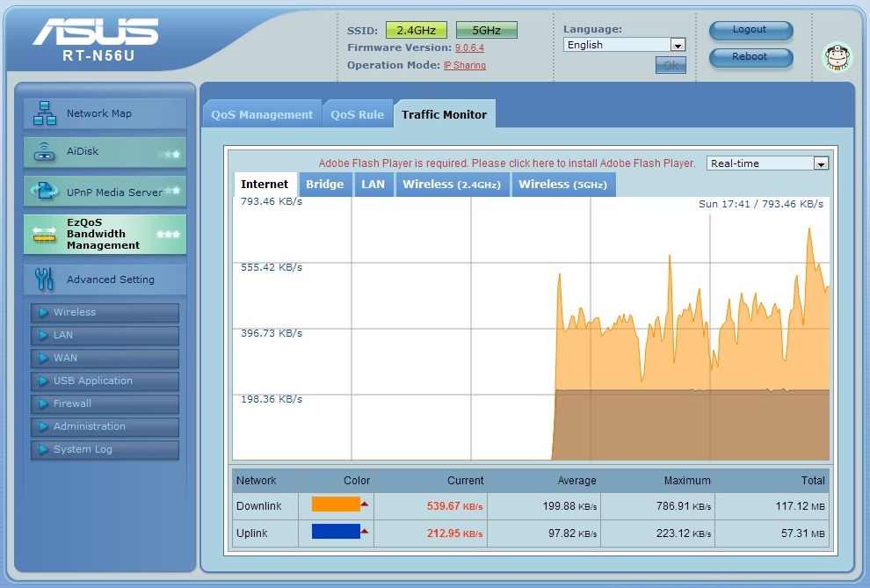Expand the Real-time interval dropdown
The image size is (870, 588).
click(767, 163)
